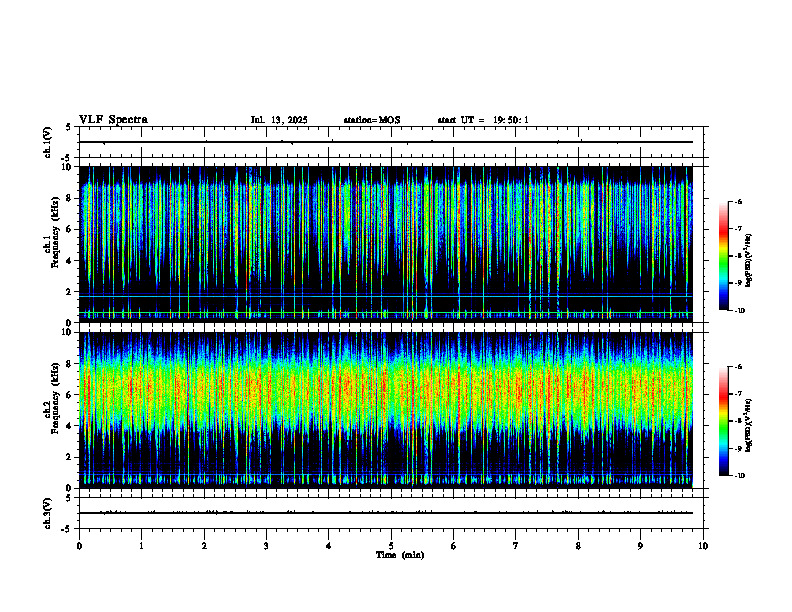
Task: Click time axis tick label "0"
Action: 79,546
